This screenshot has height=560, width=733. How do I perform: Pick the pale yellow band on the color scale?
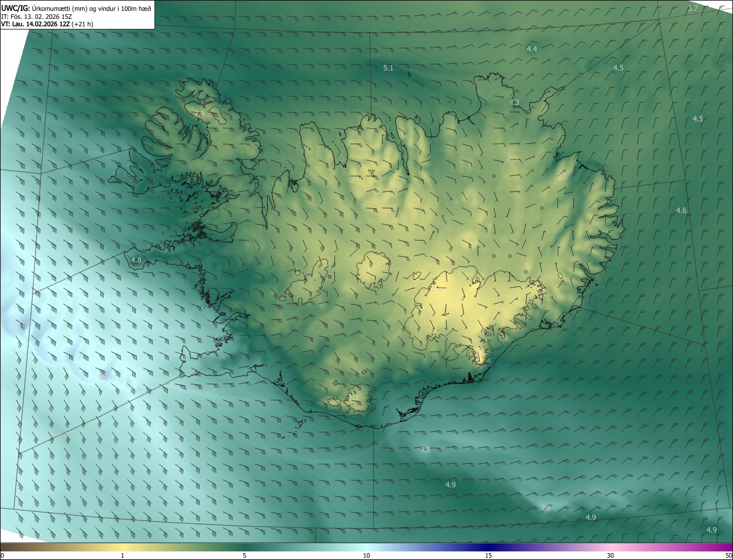pyautogui.click(x=123, y=547)
